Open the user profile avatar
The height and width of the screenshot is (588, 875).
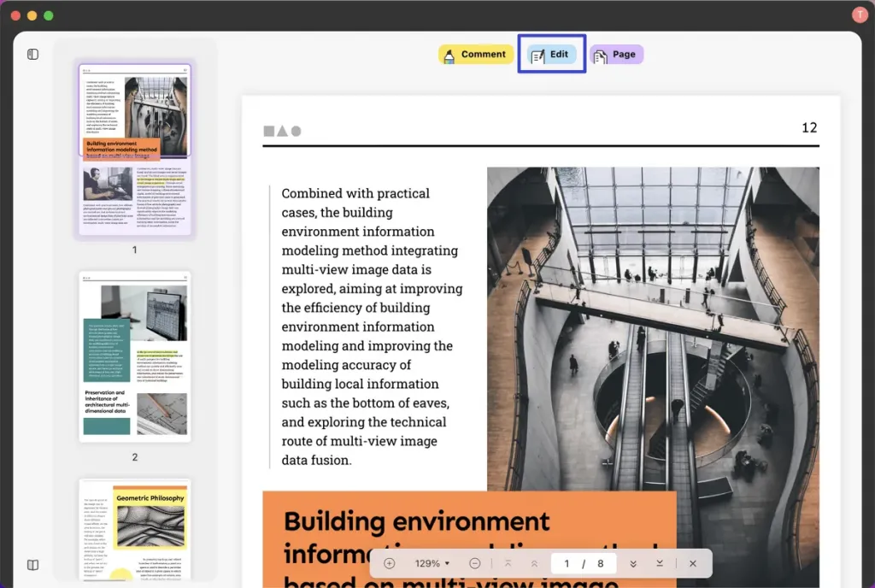(860, 15)
